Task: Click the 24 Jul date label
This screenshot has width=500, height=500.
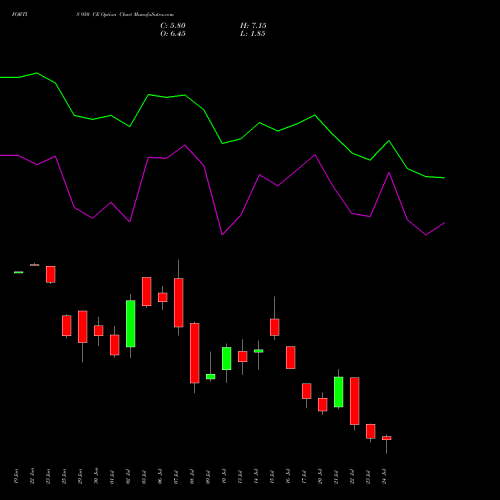Action: click(x=384, y=477)
